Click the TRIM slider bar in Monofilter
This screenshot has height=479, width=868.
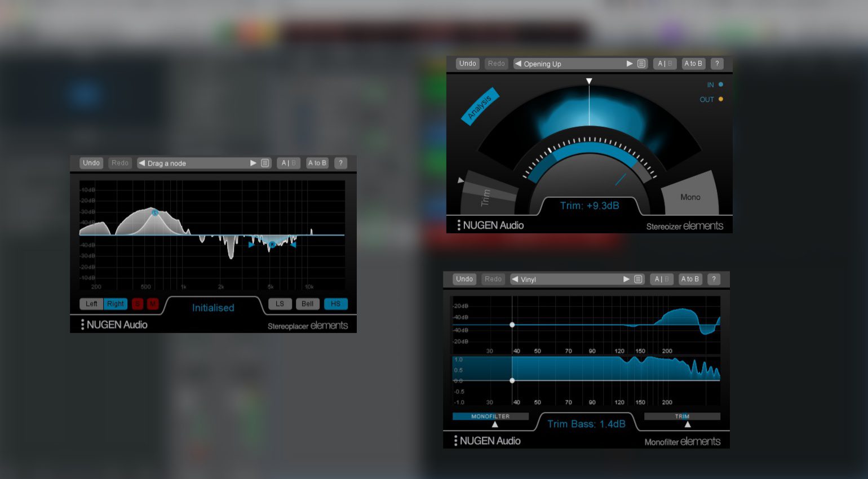[682, 416]
